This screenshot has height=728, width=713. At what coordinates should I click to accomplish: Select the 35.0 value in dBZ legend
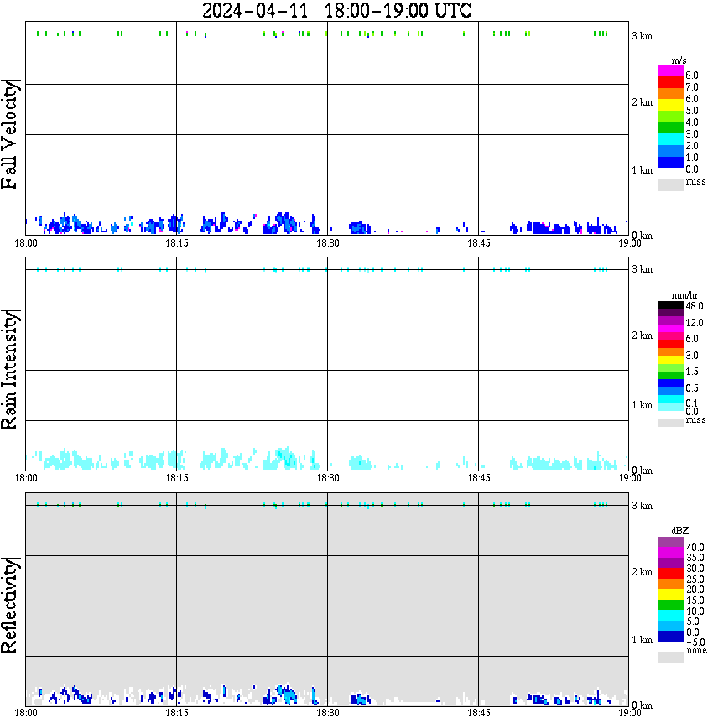click(x=695, y=558)
